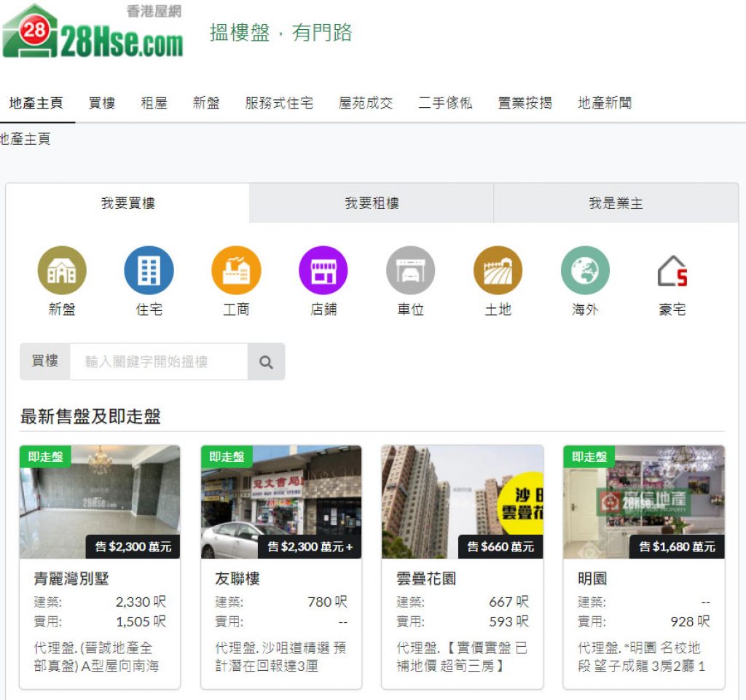Open 地產主頁 in the top navigation
746x700 pixels.
coord(36,103)
